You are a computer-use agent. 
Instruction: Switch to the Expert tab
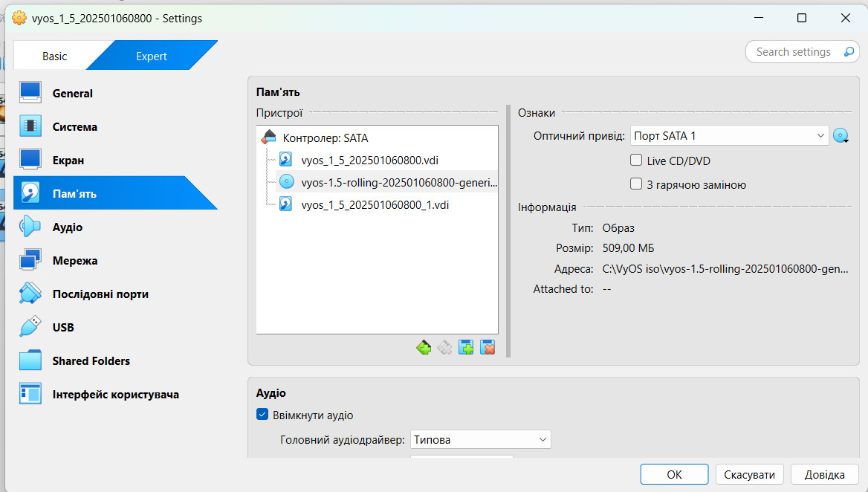(152, 56)
